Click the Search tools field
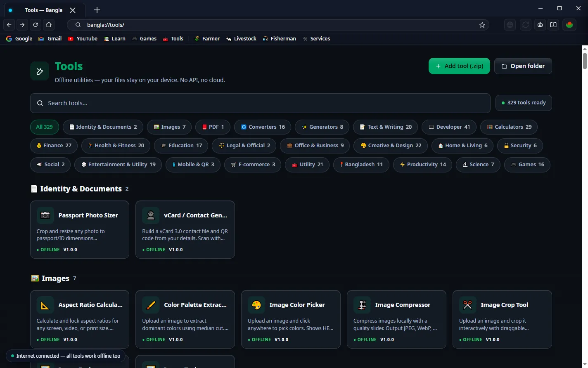Viewport: 588px width, 368px height. pyautogui.click(x=260, y=103)
